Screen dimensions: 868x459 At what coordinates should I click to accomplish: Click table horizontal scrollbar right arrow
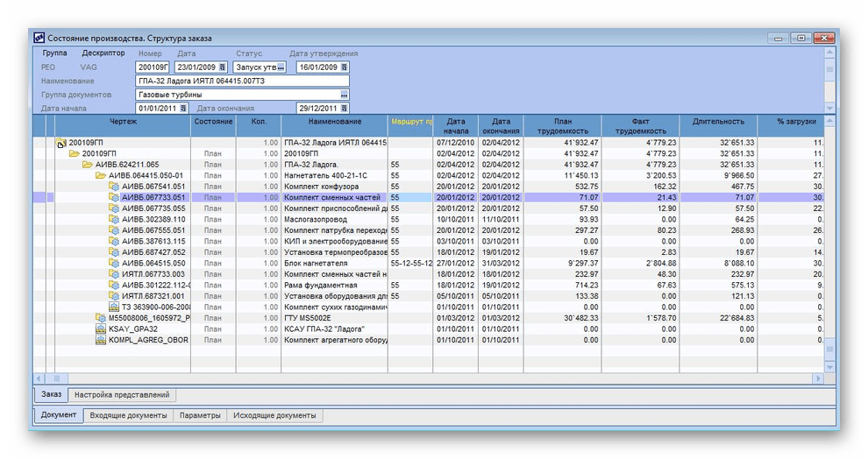pos(818,378)
